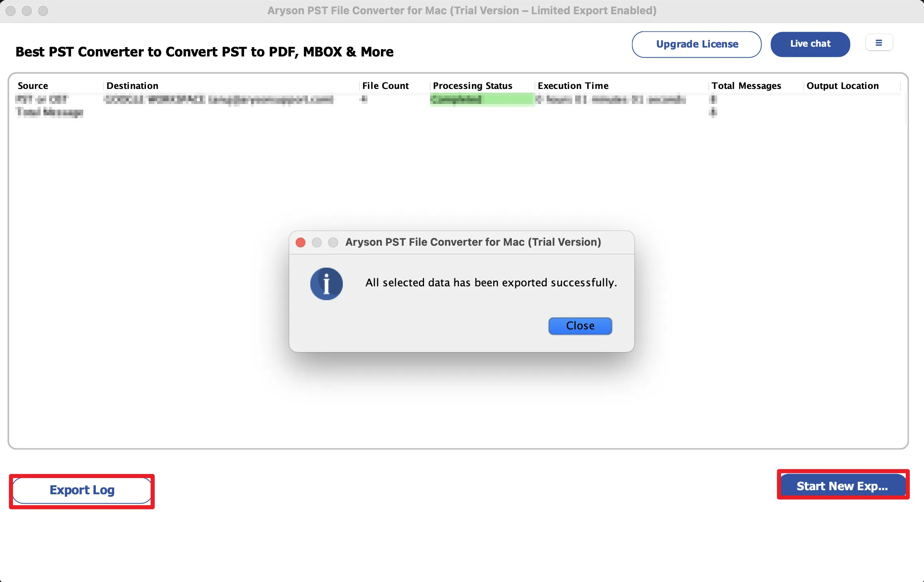Click the red close dot on dialog
The image size is (924, 582).
coord(301,242)
